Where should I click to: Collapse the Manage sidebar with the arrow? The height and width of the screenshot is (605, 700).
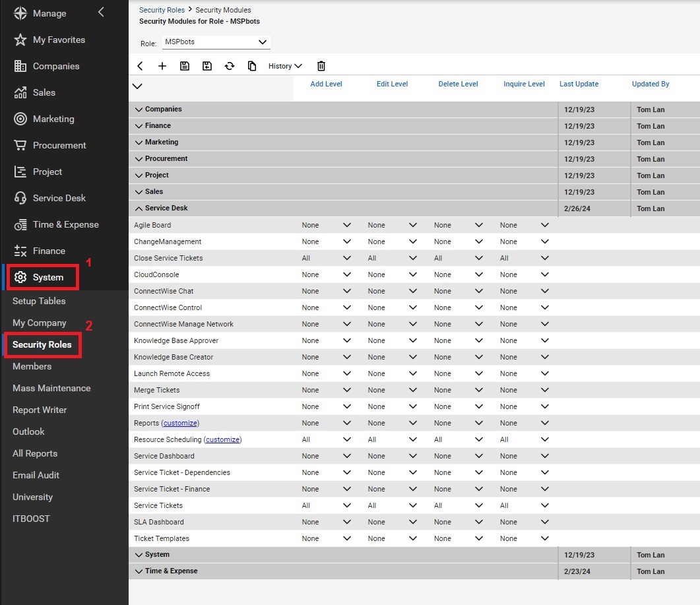[x=101, y=12]
